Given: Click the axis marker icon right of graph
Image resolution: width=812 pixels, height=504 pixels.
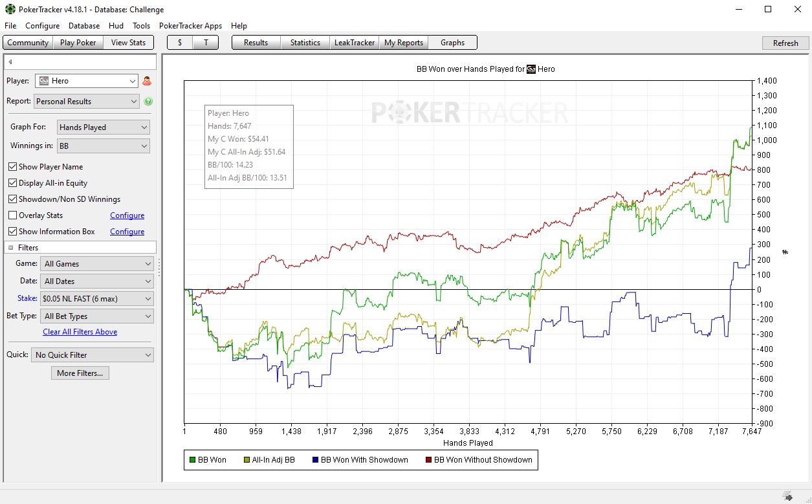Looking at the screenshot, I should click(785, 252).
